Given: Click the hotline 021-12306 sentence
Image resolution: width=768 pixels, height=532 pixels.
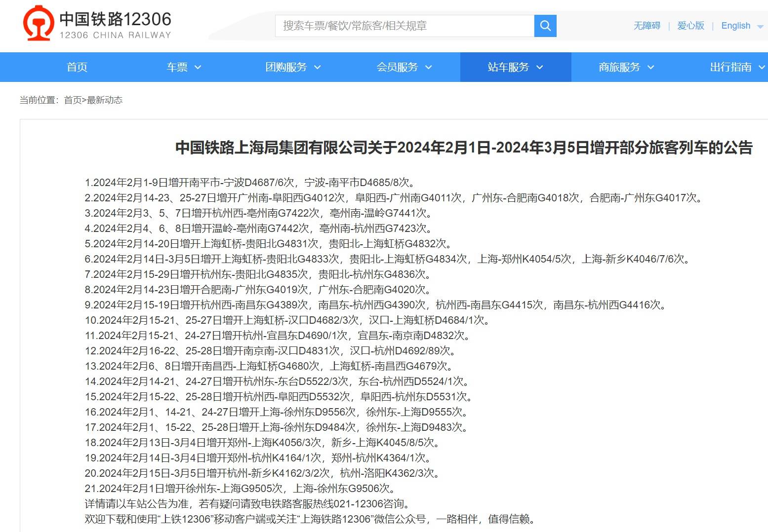Looking at the screenshot, I should (248, 504).
